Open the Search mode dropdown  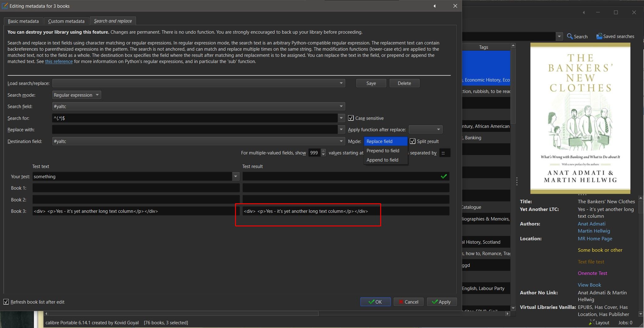[76, 95]
